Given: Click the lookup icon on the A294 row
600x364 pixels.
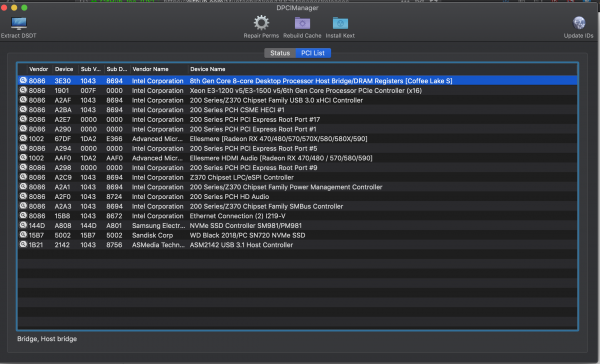Looking at the screenshot, I should click(23, 148).
